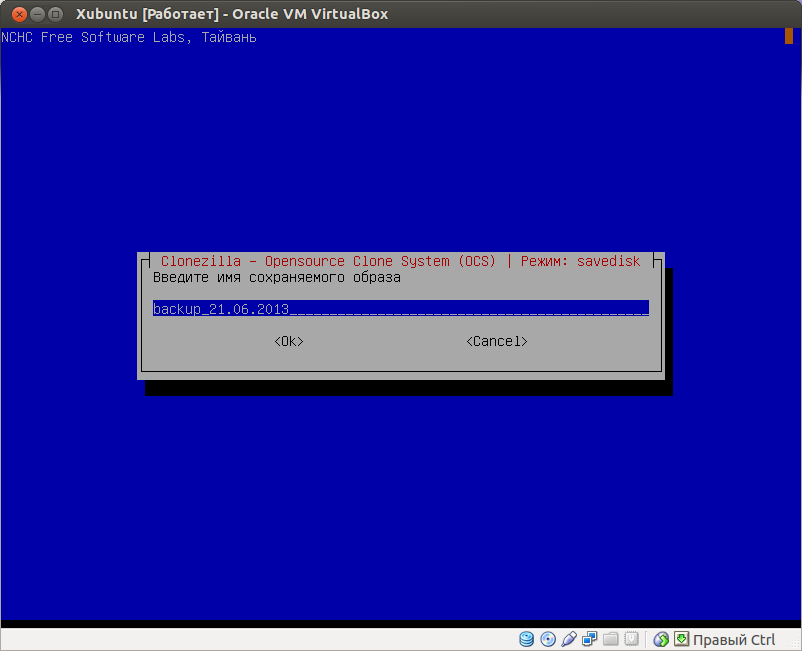Click the 'Правый Ctrl' host key label
The image size is (802, 651).
[734, 640]
